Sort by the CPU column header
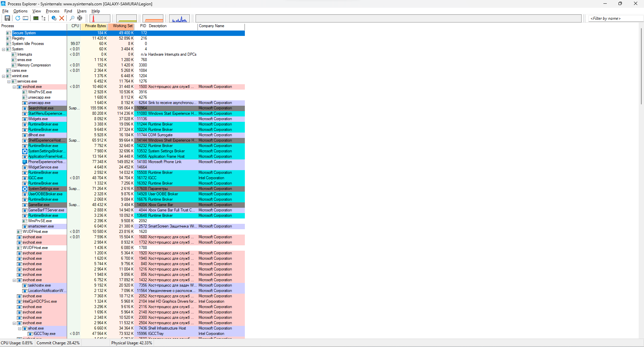 point(74,26)
